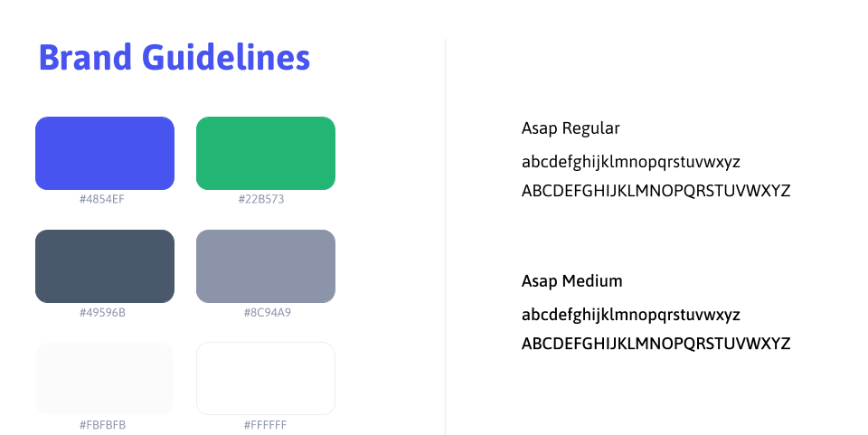Click the Asap Regular uppercase alphabet sample
The height and width of the screenshot is (435, 868).
656,191
